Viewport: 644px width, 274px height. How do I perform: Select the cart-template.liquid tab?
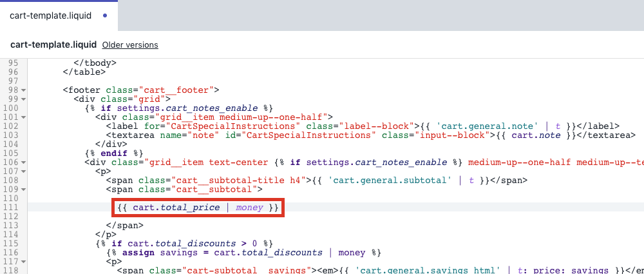(59, 15)
